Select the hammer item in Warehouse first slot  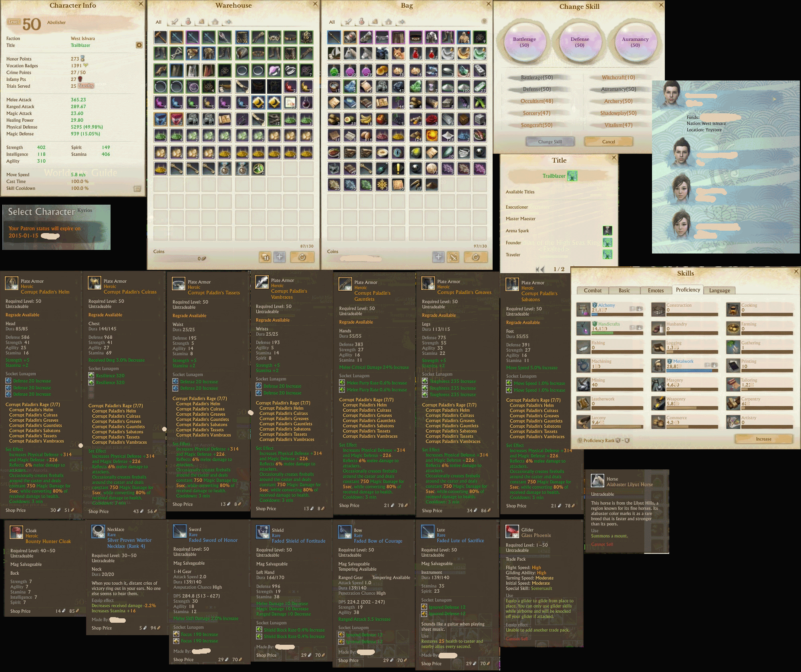click(161, 37)
